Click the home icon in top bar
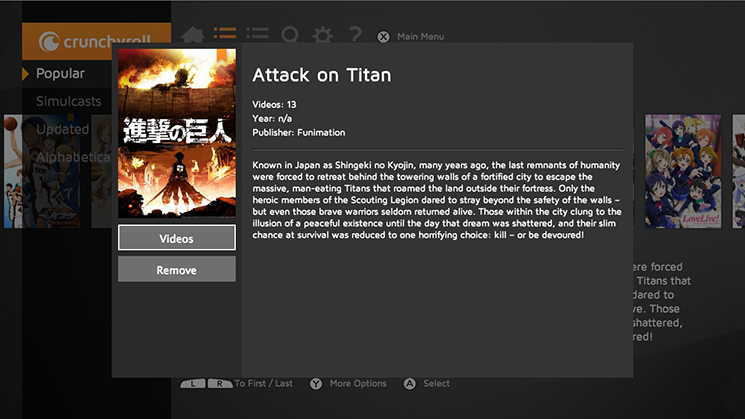 pyautogui.click(x=193, y=36)
